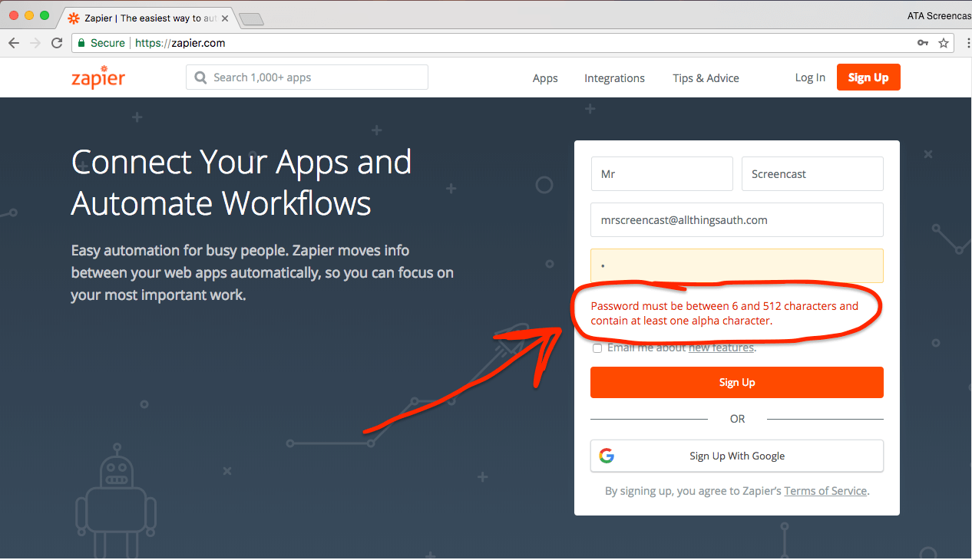Reload the page with the refresh icon
This screenshot has height=560, width=972.
pos(57,43)
